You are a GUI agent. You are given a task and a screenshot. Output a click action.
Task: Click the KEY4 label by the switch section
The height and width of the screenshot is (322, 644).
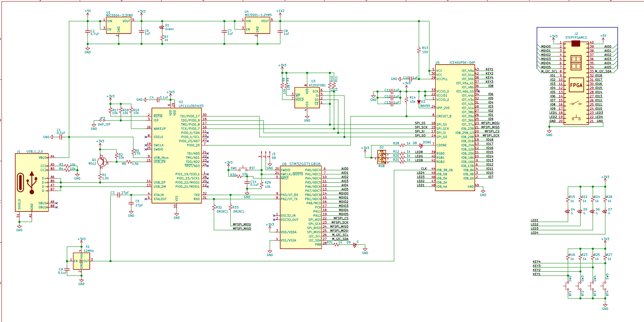pyautogui.click(x=537, y=261)
